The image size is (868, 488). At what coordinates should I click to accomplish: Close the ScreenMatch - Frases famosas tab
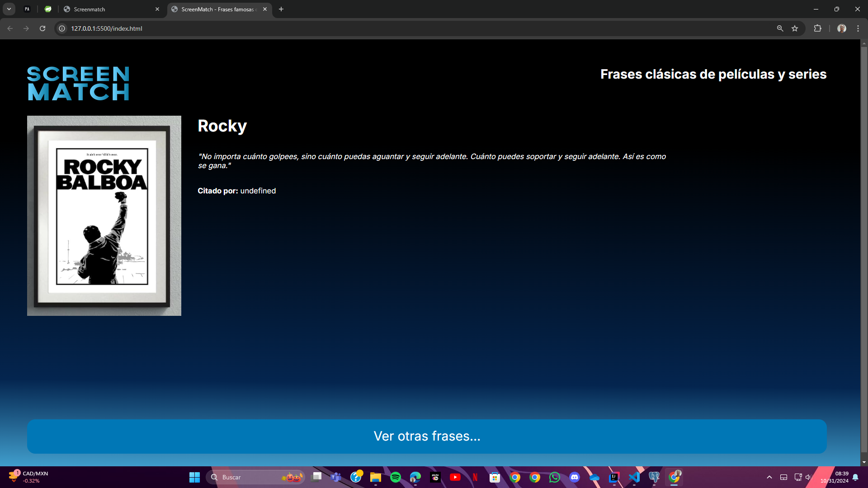pos(265,9)
